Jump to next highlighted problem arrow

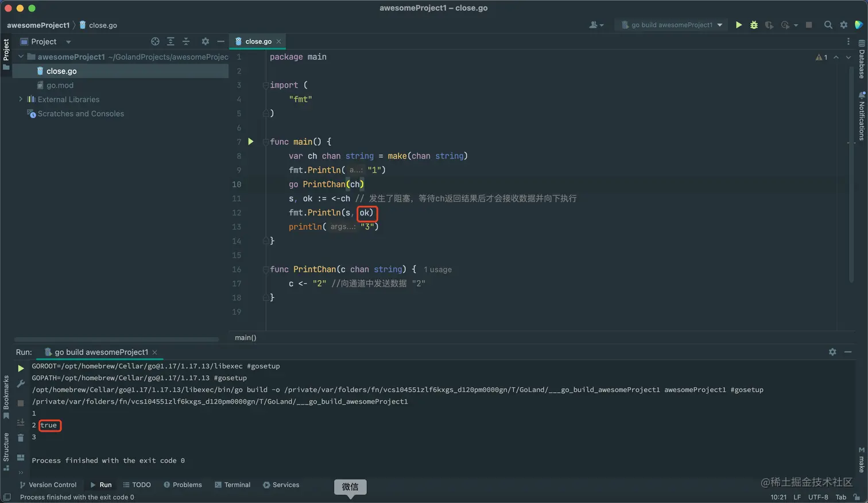coord(848,57)
